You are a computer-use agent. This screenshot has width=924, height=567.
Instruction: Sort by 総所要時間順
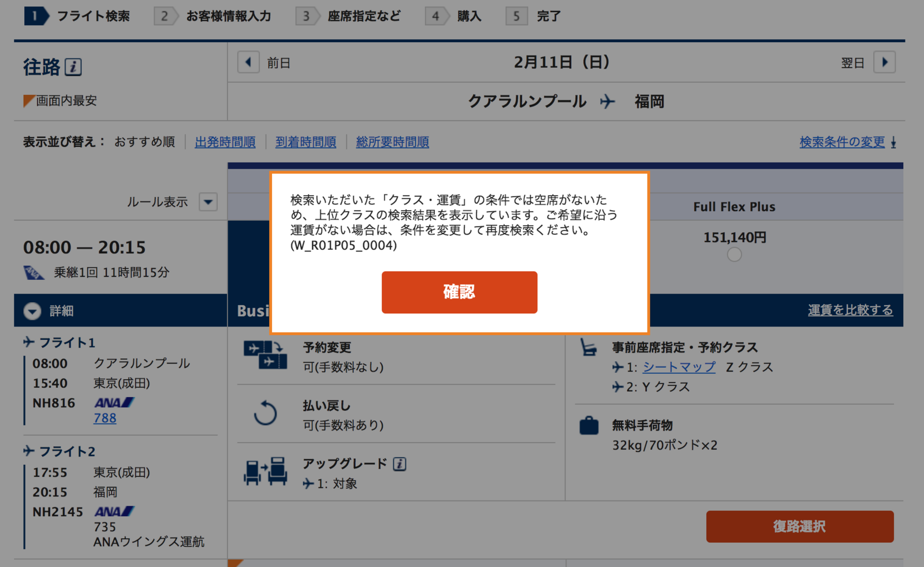coord(393,142)
